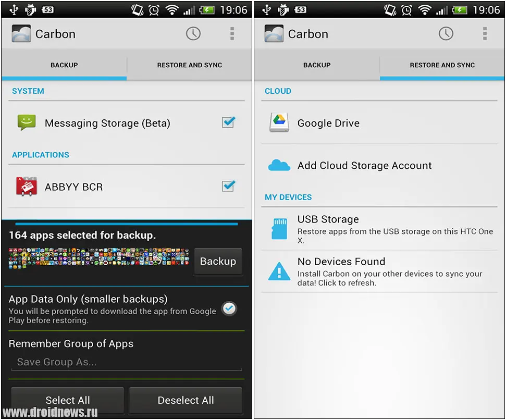Uncheck Messaging Storage (Beta) checkbox
506x420 pixels.
pyautogui.click(x=228, y=122)
